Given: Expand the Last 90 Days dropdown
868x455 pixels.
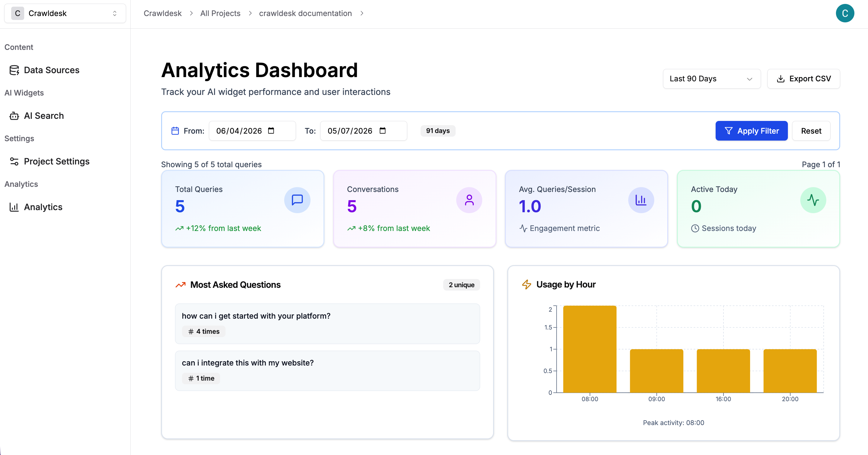Looking at the screenshot, I should coord(712,79).
